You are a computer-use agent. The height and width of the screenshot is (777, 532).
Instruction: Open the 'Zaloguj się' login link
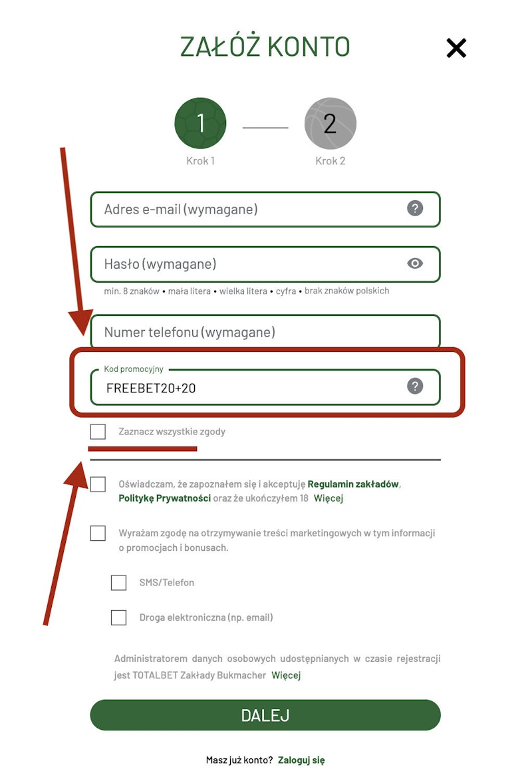pyautogui.click(x=301, y=760)
